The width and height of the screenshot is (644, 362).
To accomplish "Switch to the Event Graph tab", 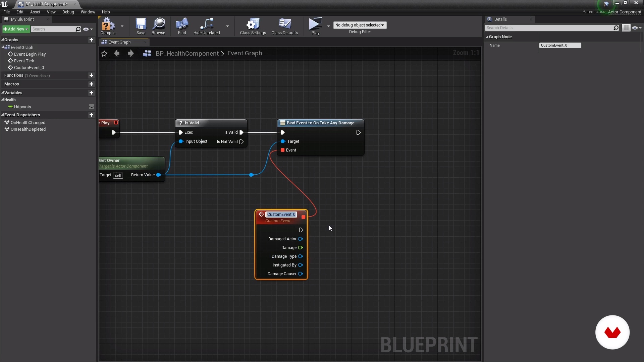I will 124,42.
